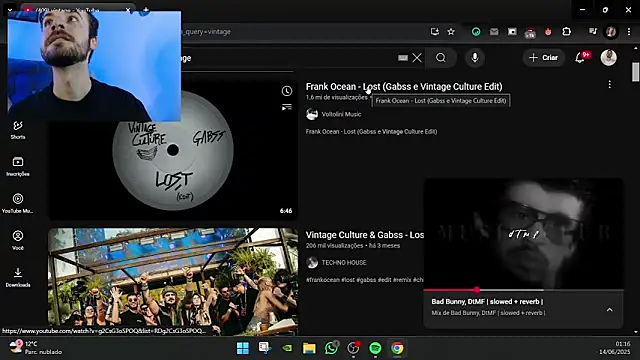Viewport: 640px width, 360px height.
Task: Open the taskbar clock and date
Action: 614,348
